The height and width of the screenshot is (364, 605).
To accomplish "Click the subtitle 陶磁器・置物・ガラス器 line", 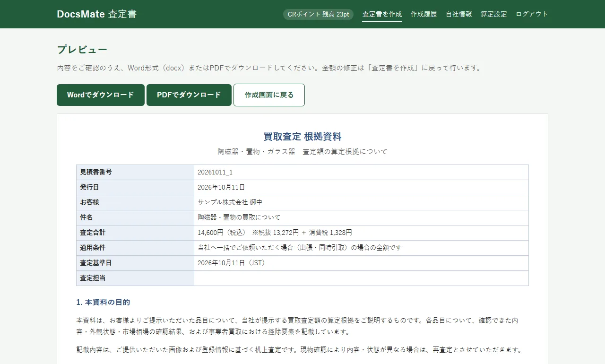I will [302, 152].
